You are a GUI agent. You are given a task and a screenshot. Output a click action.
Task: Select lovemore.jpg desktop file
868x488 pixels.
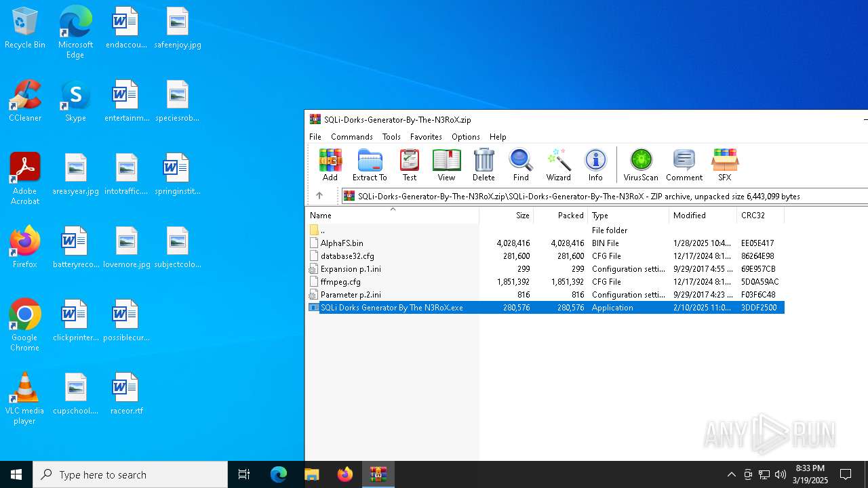click(126, 248)
